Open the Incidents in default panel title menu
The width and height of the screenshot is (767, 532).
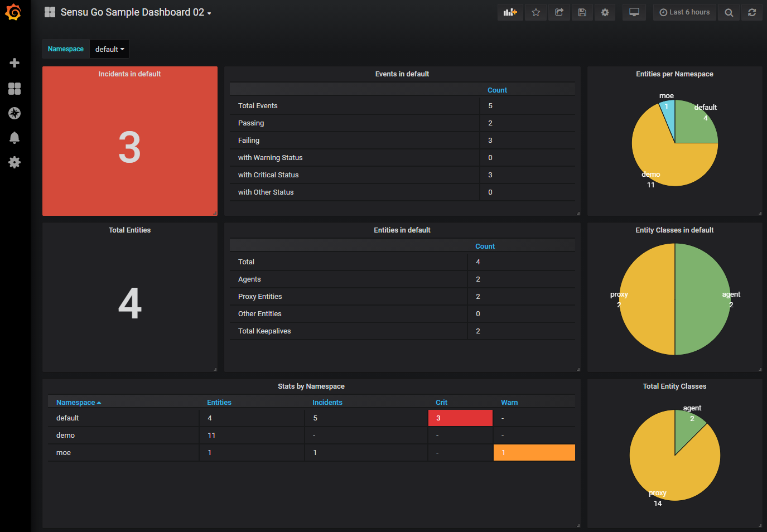129,74
